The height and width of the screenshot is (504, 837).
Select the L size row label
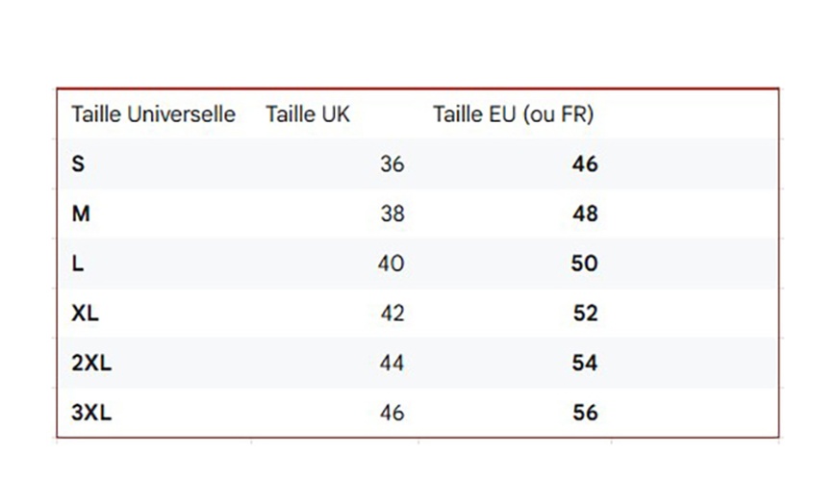[77, 264]
